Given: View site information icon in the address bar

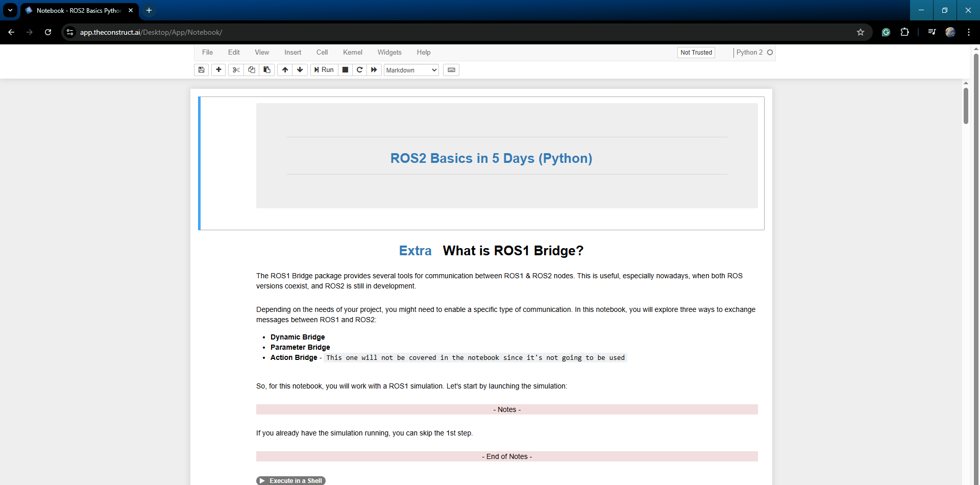Looking at the screenshot, I should pos(70,32).
